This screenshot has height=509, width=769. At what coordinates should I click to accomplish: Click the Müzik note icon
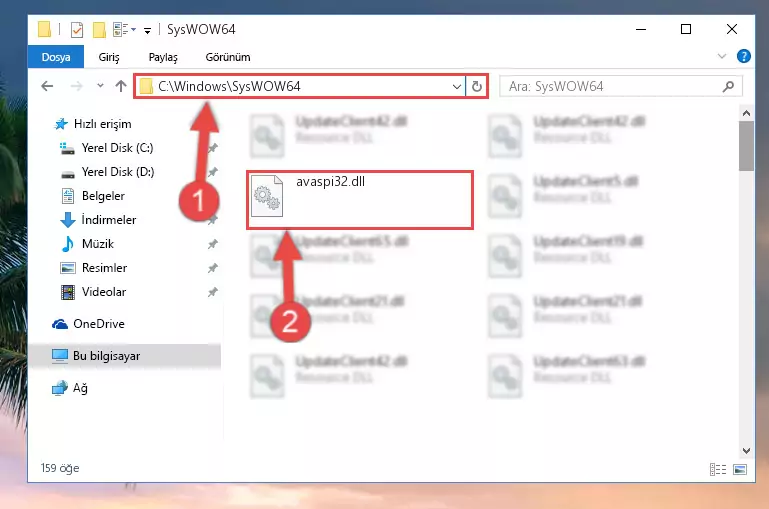(68, 244)
